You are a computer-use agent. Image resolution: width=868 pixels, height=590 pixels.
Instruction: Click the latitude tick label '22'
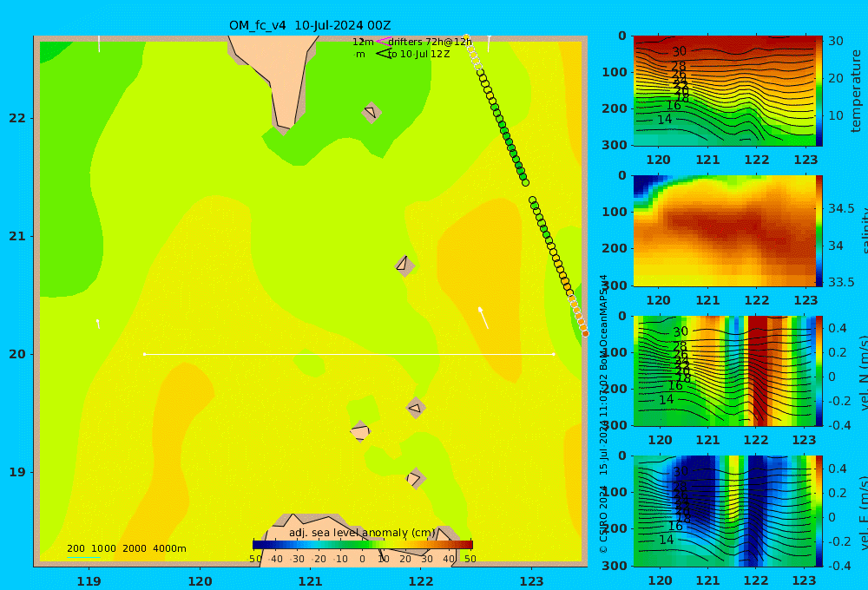17,119
